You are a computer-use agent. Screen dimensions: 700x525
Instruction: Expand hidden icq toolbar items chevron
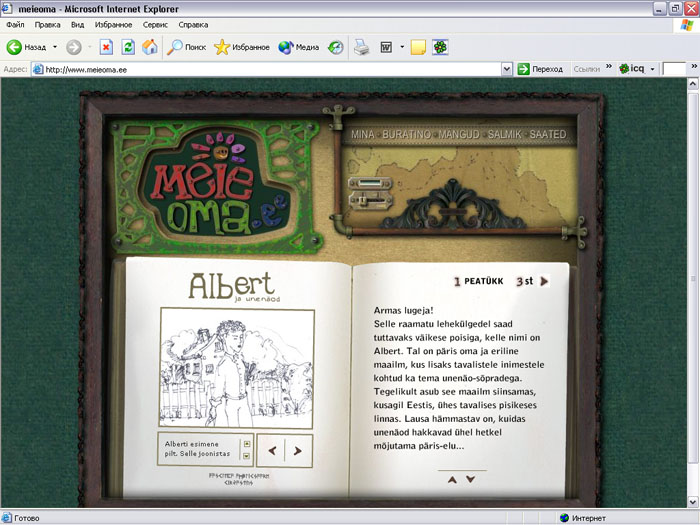(694, 67)
